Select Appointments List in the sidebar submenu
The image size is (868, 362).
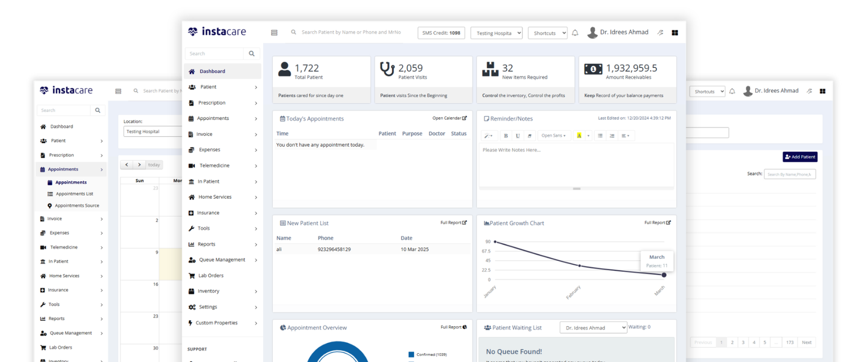(74, 194)
